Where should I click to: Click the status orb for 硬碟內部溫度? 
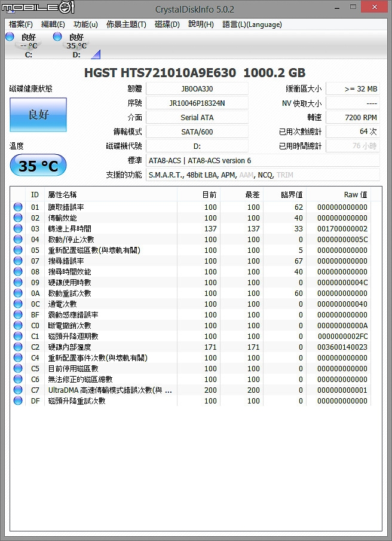(18, 347)
